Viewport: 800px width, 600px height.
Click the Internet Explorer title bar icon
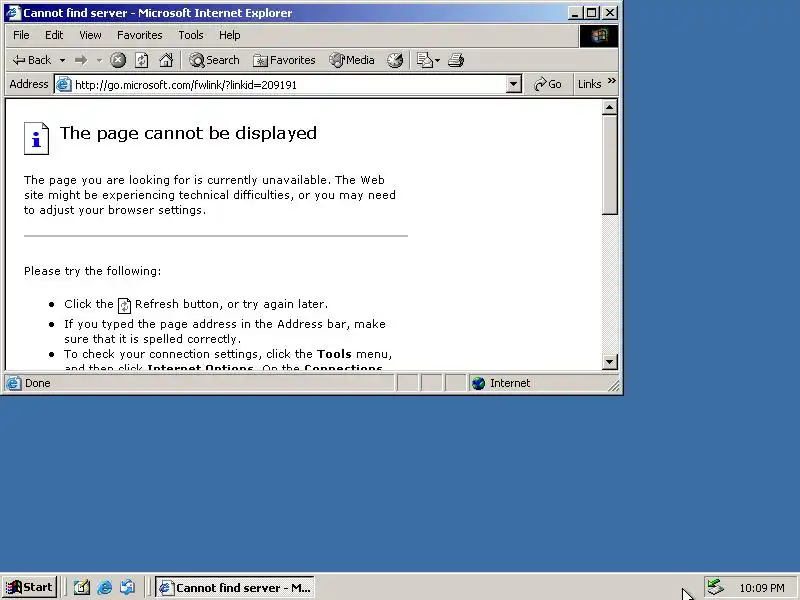(x=13, y=13)
